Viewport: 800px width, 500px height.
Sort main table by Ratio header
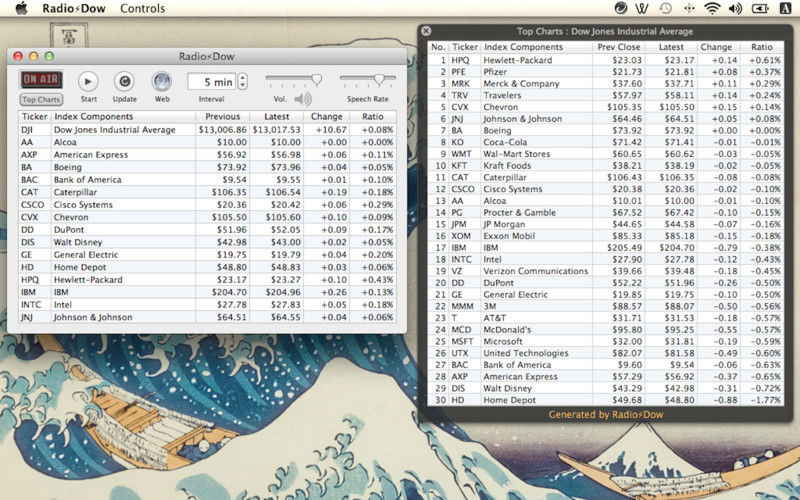click(x=372, y=116)
